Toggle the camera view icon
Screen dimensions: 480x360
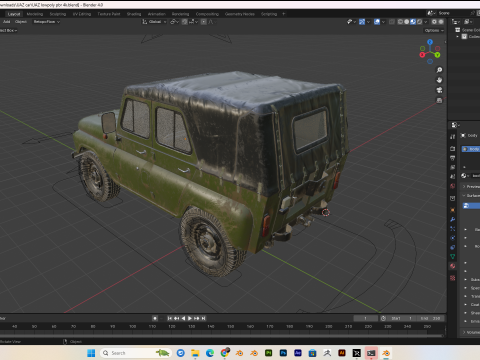click(439, 90)
